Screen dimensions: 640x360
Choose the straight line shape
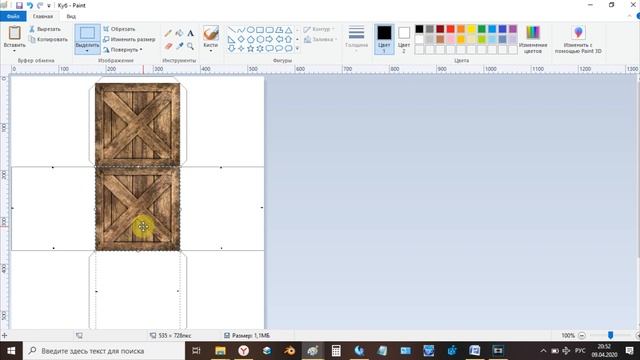pos(231,30)
